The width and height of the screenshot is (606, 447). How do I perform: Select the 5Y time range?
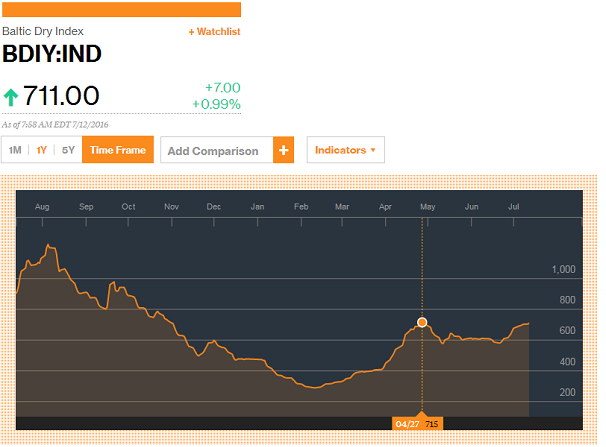pyautogui.click(x=68, y=150)
